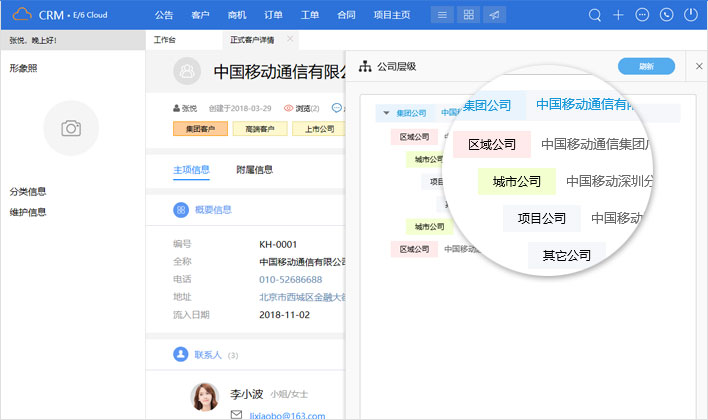
Task: Click contact name 李小波
Action: (247, 394)
